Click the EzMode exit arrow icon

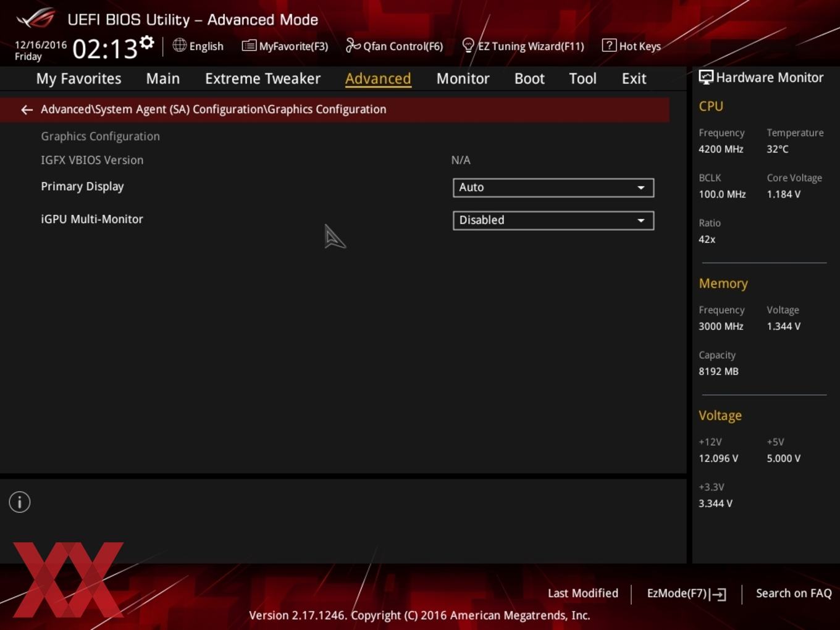(718, 594)
